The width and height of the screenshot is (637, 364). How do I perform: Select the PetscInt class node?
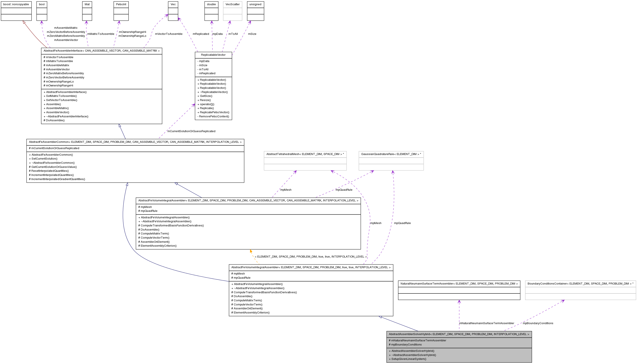tap(121, 11)
